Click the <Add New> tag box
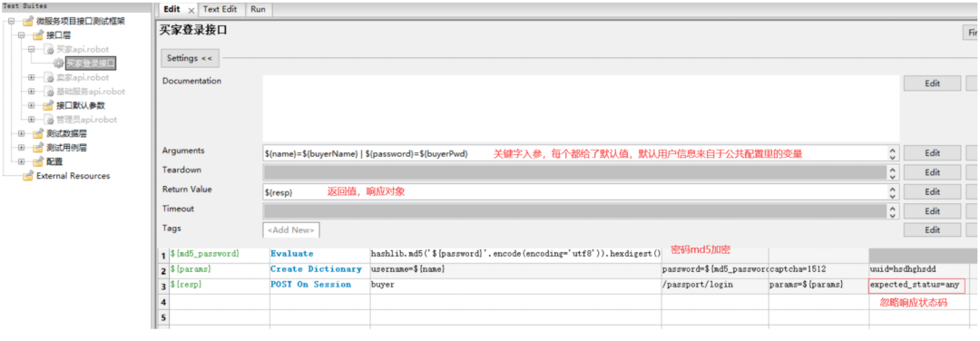 coord(291,229)
